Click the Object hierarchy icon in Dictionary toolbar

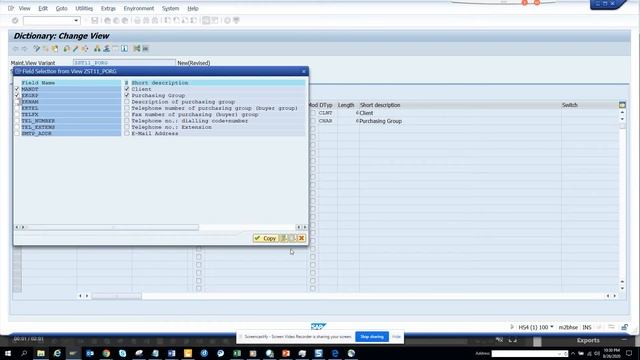point(97,49)
